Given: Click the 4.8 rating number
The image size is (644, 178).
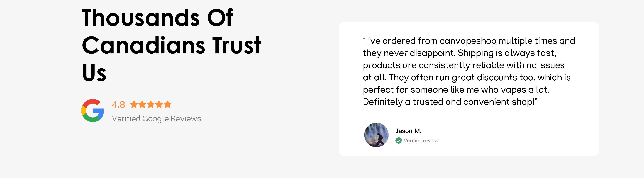Looking at the screenshot, I should click(x=118, y=105).
